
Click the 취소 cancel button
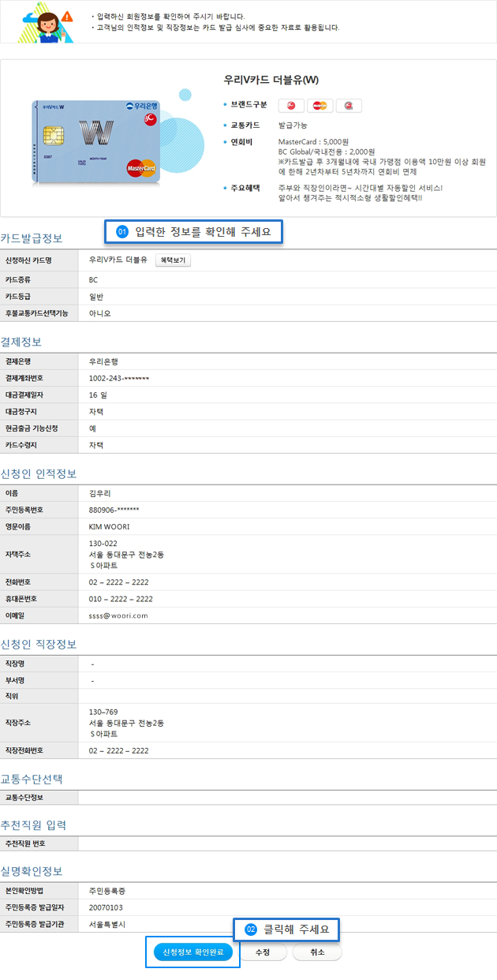(x=317, y=952)
